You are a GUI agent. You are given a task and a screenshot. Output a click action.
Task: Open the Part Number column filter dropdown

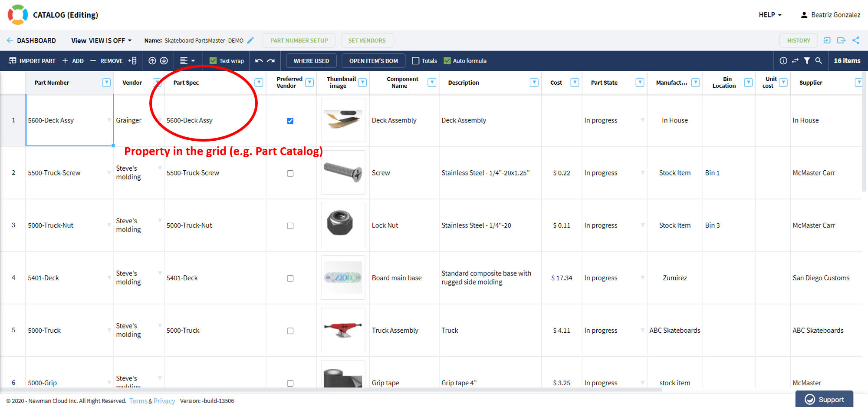[106, 82]
